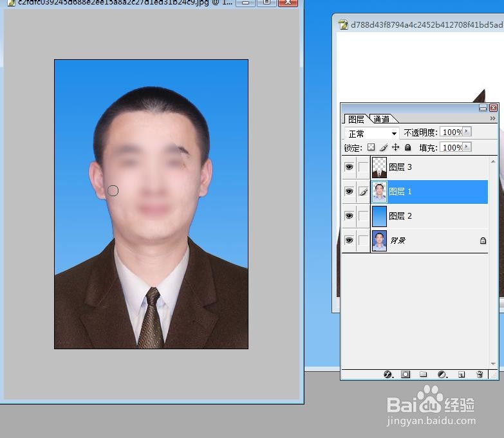The image size is (504, 438).
Task: Hide 图层 1 using its eye icon
Action: 349,192
